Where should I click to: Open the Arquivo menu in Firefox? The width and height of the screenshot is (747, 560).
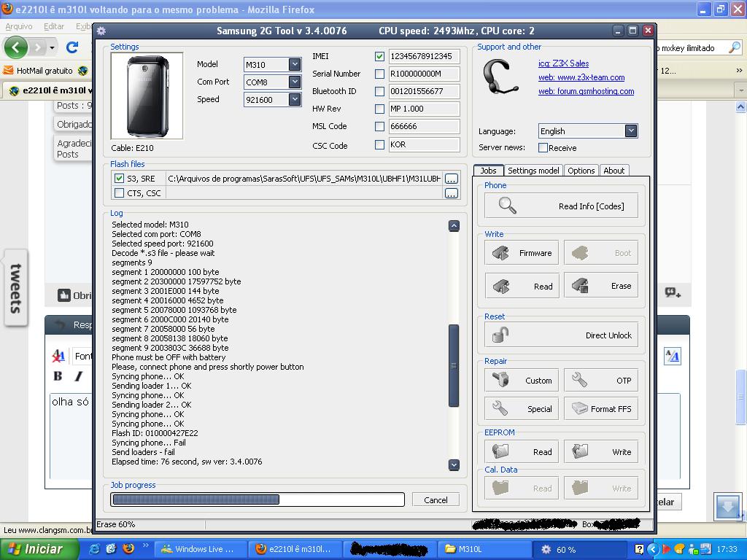pyautogui.click(x=19, y=27)
